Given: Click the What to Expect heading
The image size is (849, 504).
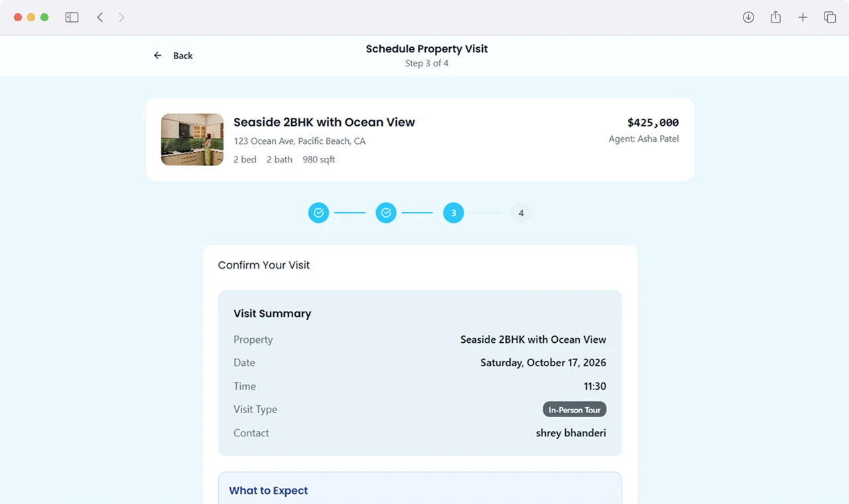Looking at the screenshot, I should [268, 491].
